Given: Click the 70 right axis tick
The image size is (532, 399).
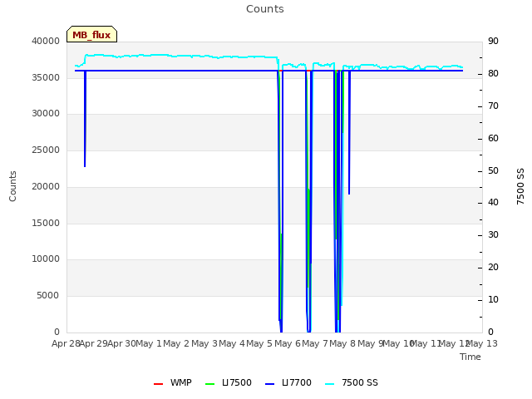Looking at the screenshot, I should (493, 106).
